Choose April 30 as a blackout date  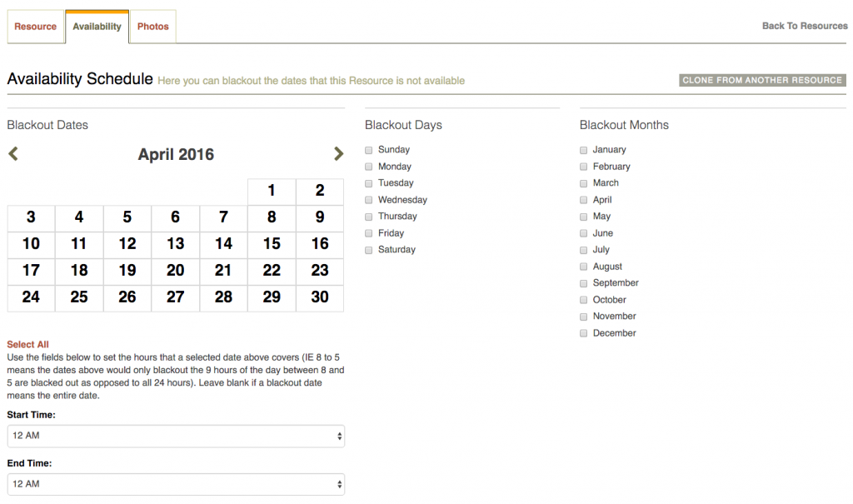320,297
